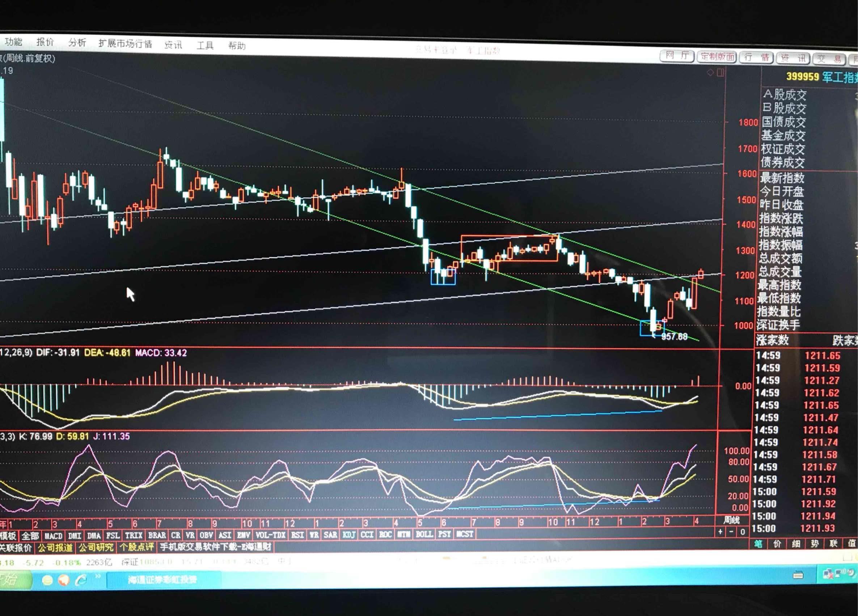858x616 pixels.
Task: Open the 个股点评 tab
Action: pyautogui.click(x=136, y=547)
